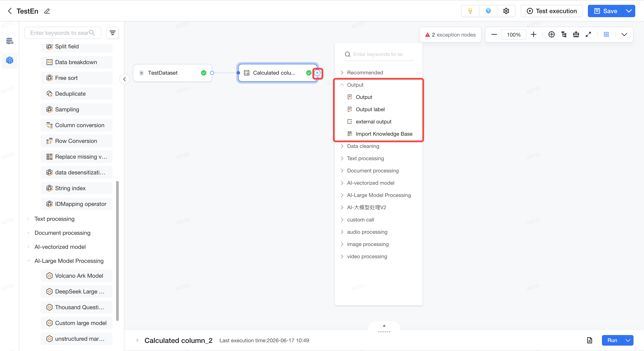The height and width of the screenshot is (351, 644).
Task: Expand Text processing in the left tree
Action: (x=54, y=219)
